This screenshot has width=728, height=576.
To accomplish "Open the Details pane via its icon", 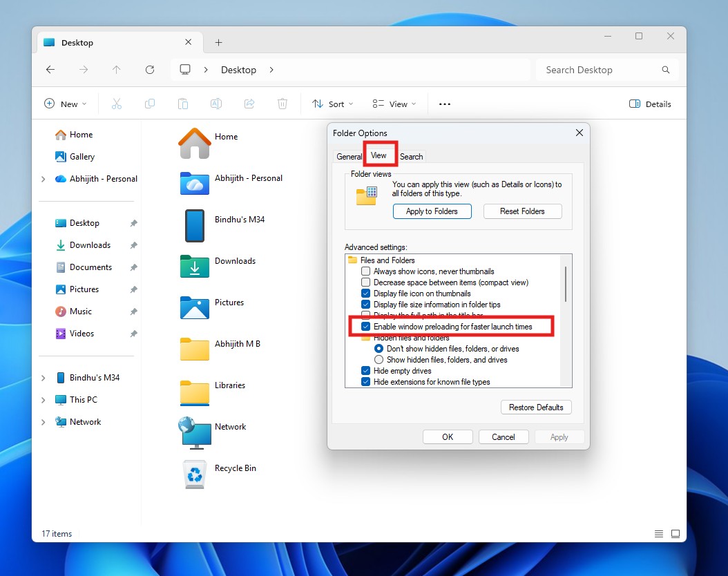I will pos(649,104).
